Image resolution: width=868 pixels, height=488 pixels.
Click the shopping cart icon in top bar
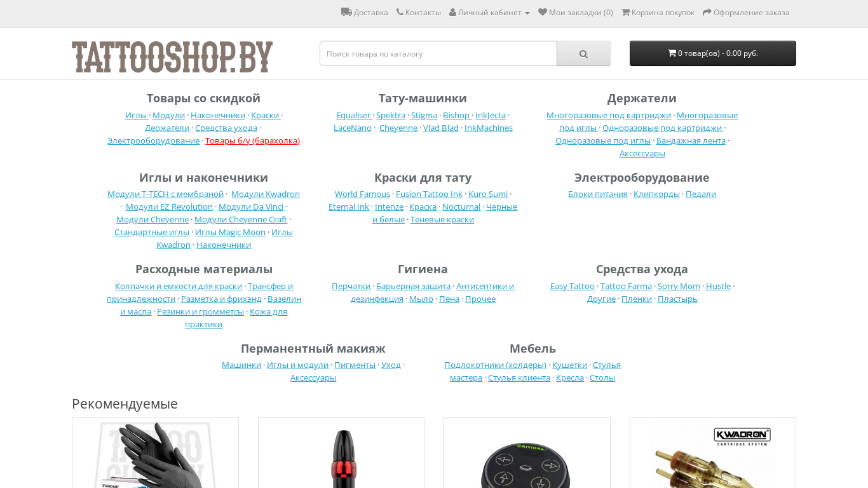[625, 12]
